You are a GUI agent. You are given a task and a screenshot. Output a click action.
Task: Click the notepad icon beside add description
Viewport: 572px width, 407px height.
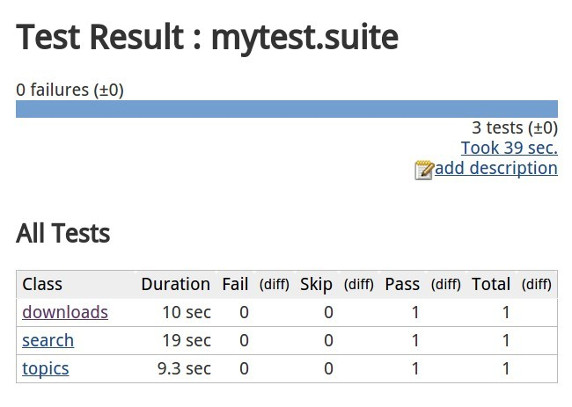pos(424,170)
